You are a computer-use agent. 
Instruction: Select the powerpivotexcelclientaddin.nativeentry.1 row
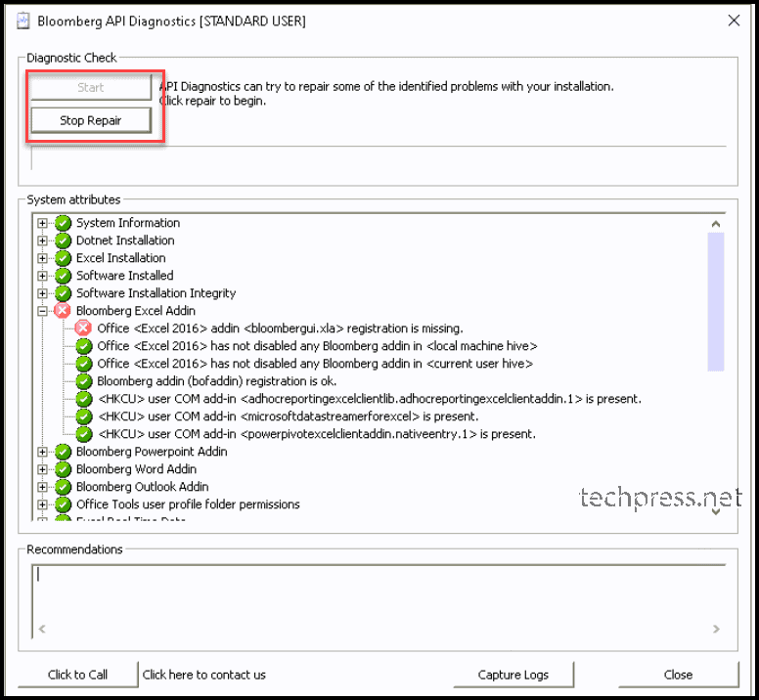(x=317, y=434)
